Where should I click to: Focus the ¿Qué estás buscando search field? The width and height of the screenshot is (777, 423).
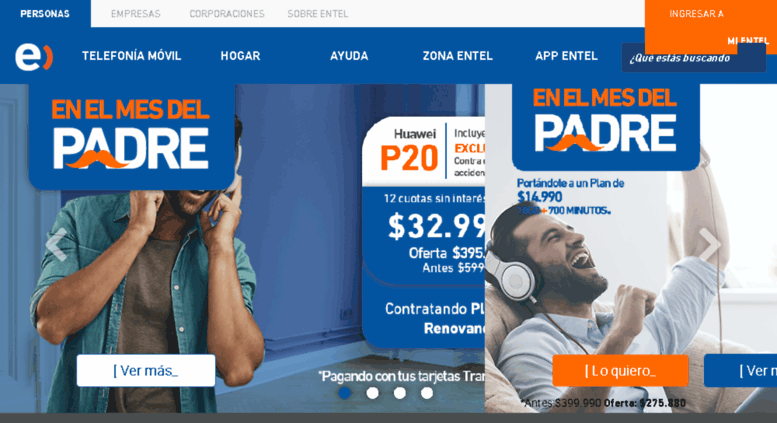[x=694, y=58]
